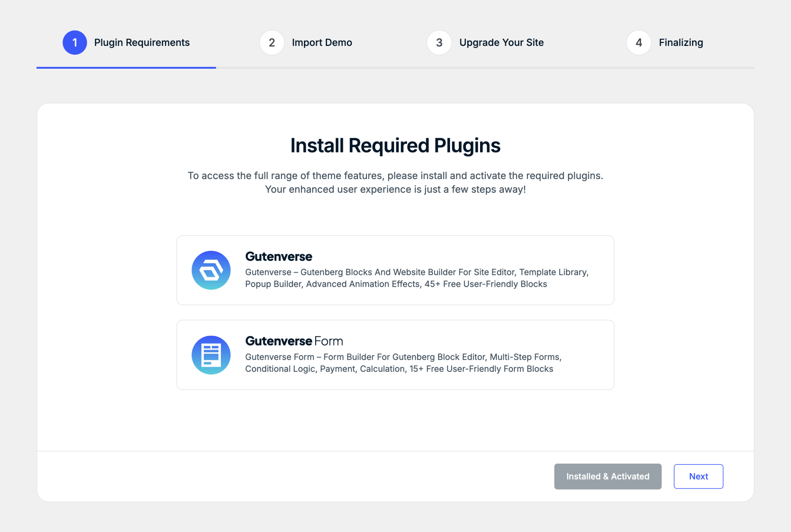This screenshot has height=532, width=791.
Task: Click the step 4 circle indicator
Action: pos(639,42)
